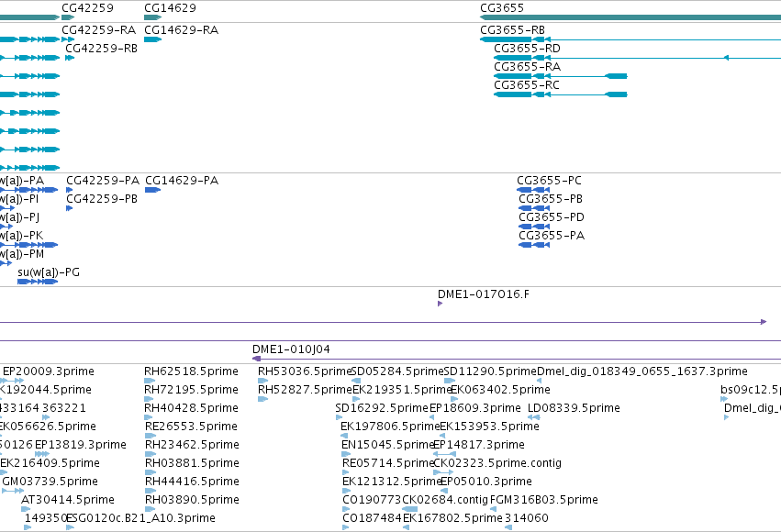Click the CG14629 gene arrow glyph
This screenshot has height=532, width=781.
153,17
